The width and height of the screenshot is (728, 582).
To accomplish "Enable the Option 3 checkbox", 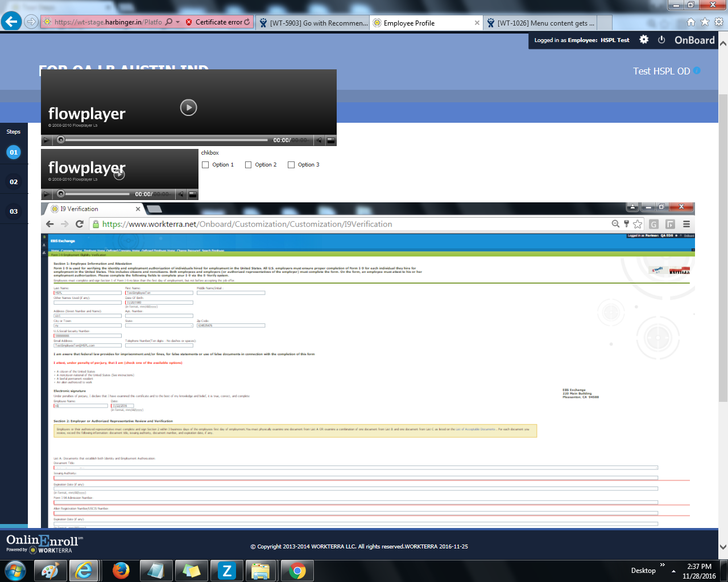I will tap(291, 165).
